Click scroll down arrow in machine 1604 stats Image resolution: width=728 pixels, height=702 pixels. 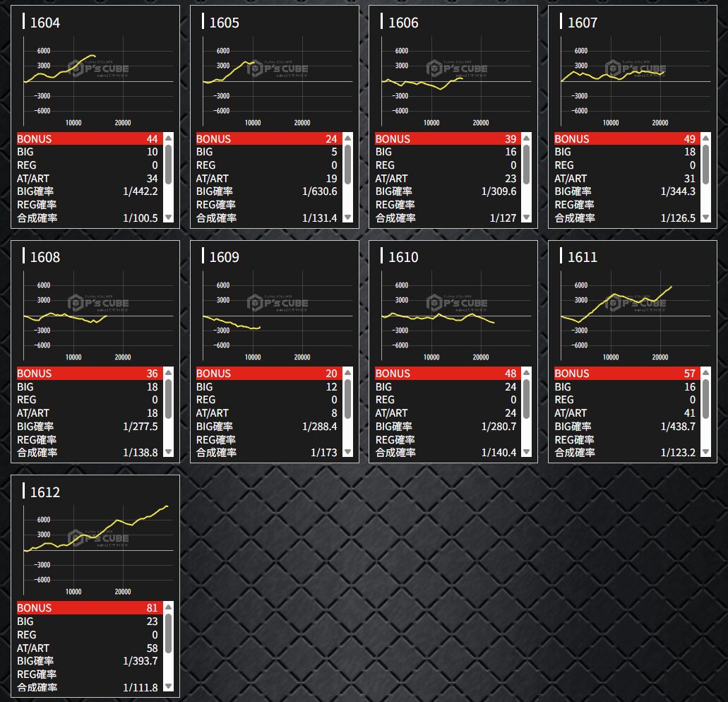169,218
